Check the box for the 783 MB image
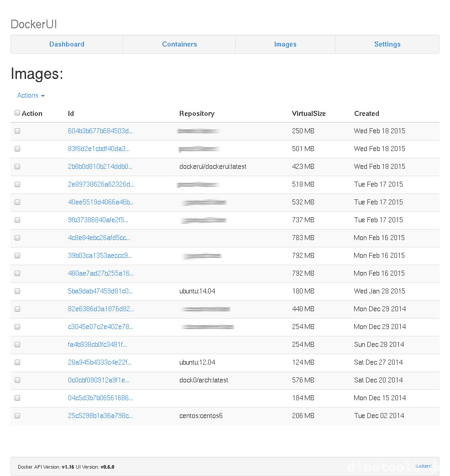The image size is (450, 476). tap(17, 238)
